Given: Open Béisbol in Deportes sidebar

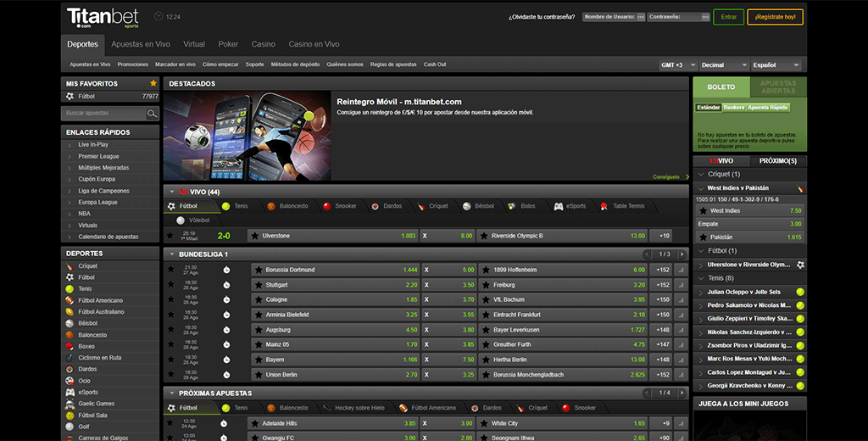Looking at the screenshot, I should [x=87, y=324].
